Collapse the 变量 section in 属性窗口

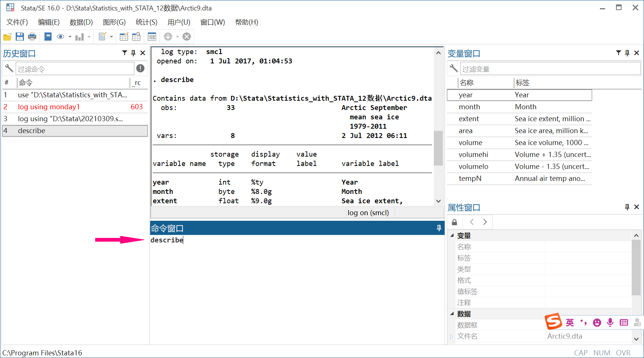452,235
